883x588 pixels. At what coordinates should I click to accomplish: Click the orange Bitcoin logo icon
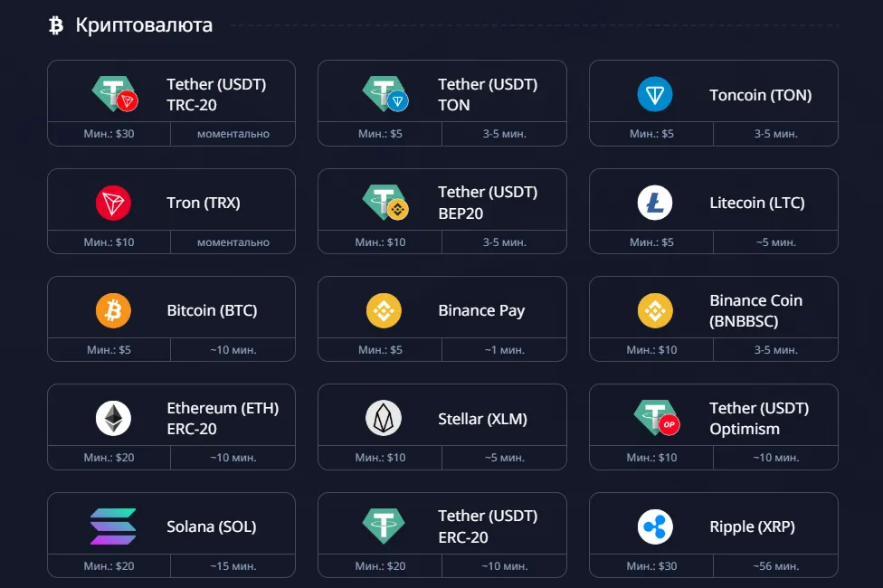(x=113, y=310)
